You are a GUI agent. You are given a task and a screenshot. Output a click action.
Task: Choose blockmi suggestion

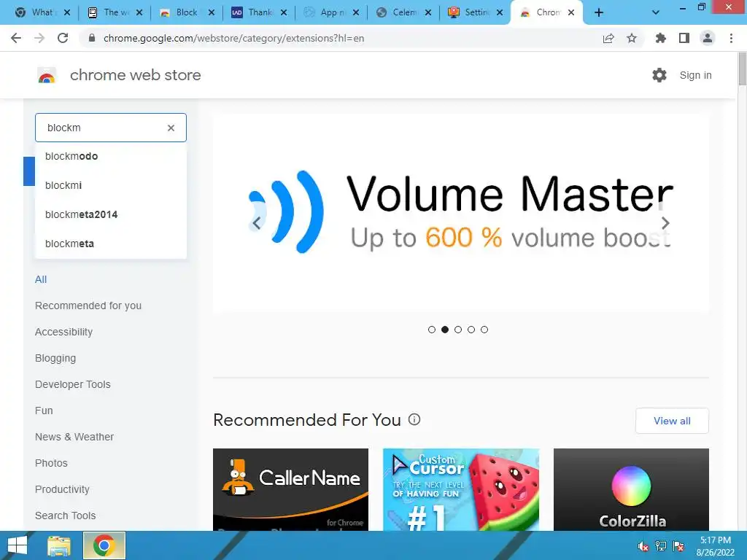(x=111, y=185)
